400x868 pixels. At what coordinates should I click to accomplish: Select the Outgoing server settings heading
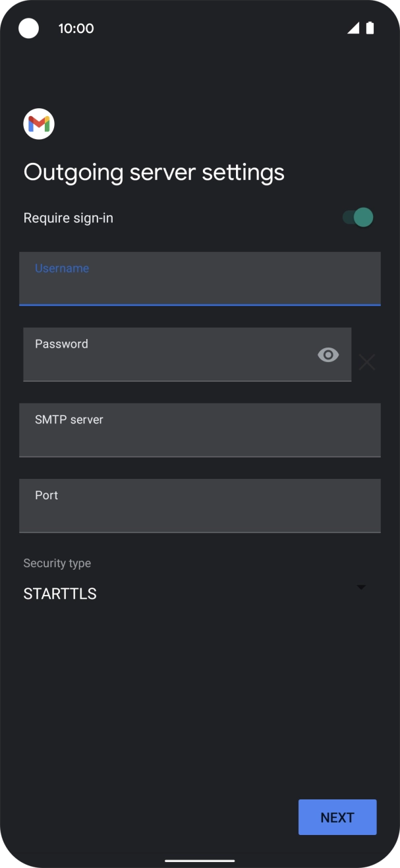[154, 171]
